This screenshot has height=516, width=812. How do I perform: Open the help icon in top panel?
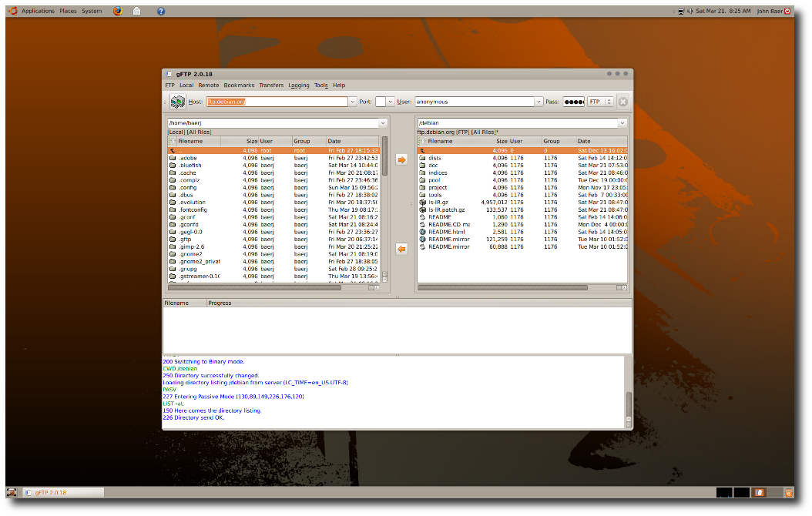[161, 12]
